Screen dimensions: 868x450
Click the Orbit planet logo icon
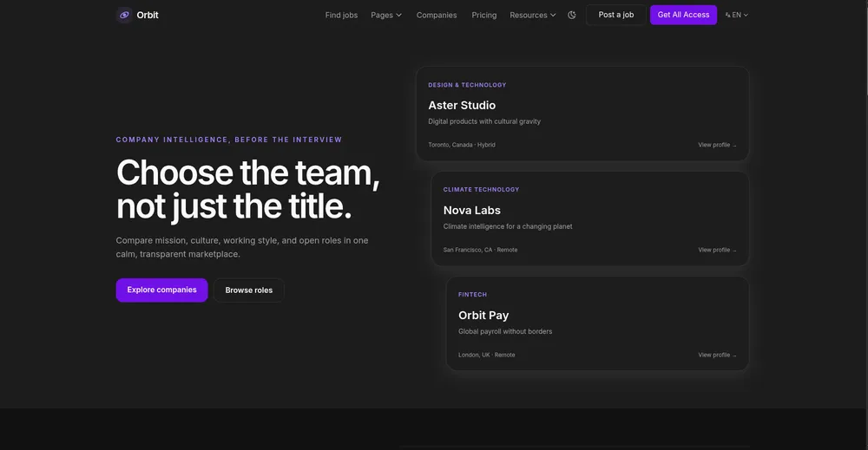pyautogui.click(x=124, y=15)
